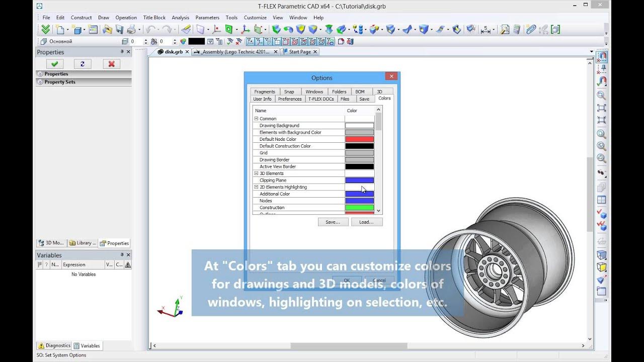The height and width of the screenshot is (362, 644).
Task: Create a new 3D model icon
Action: [77, 30]
